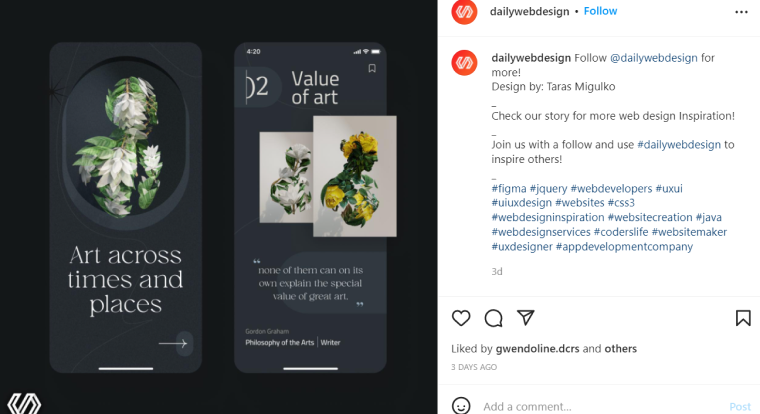Show the others who liked the post
Image resolution: width=760 pixels, height=414 pixels.
[620, 349]
